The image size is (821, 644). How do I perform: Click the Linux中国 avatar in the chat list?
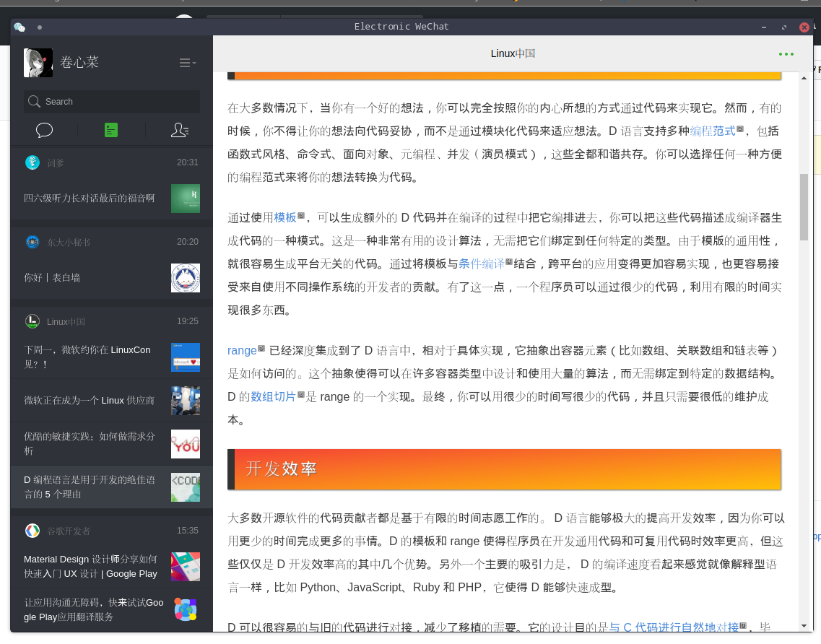pos(32,321)
